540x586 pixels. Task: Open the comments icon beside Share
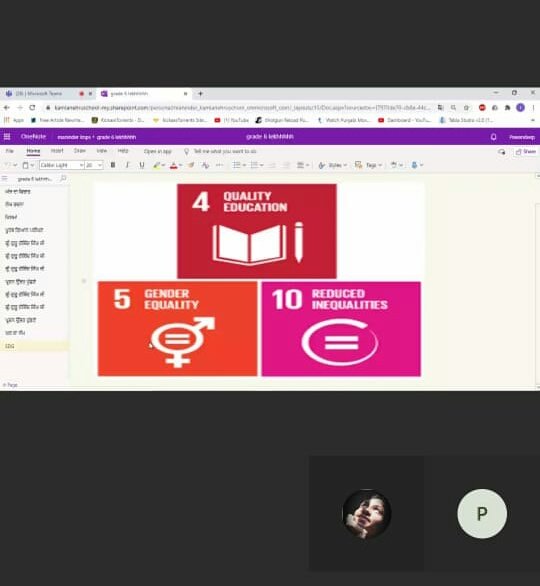point(502,151)
